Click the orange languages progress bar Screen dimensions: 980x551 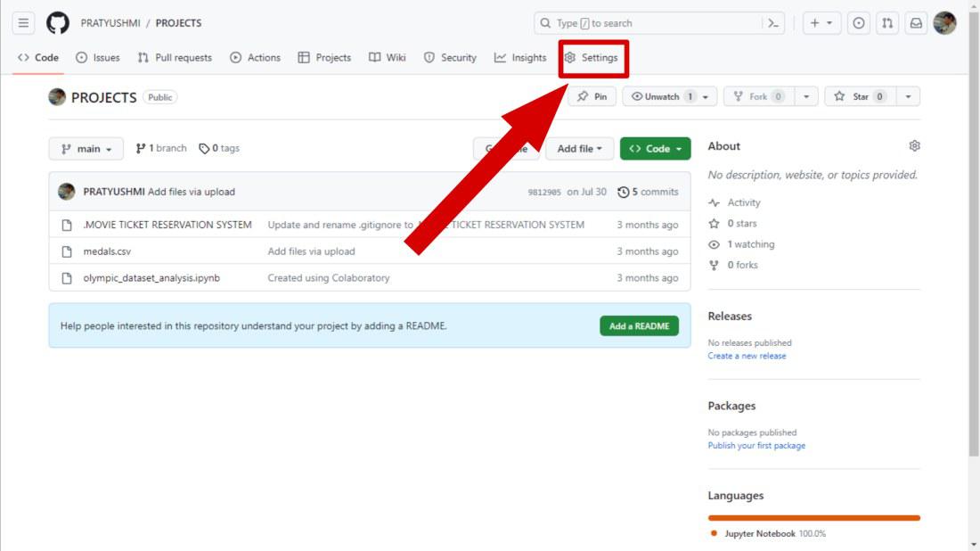[x=813, y=518]
